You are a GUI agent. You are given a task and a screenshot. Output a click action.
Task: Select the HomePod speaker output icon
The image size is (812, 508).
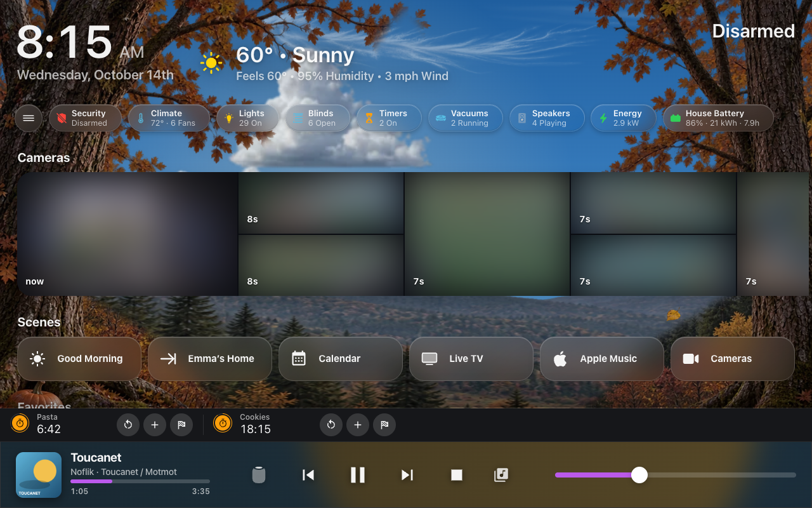click(x=259, y=475)
